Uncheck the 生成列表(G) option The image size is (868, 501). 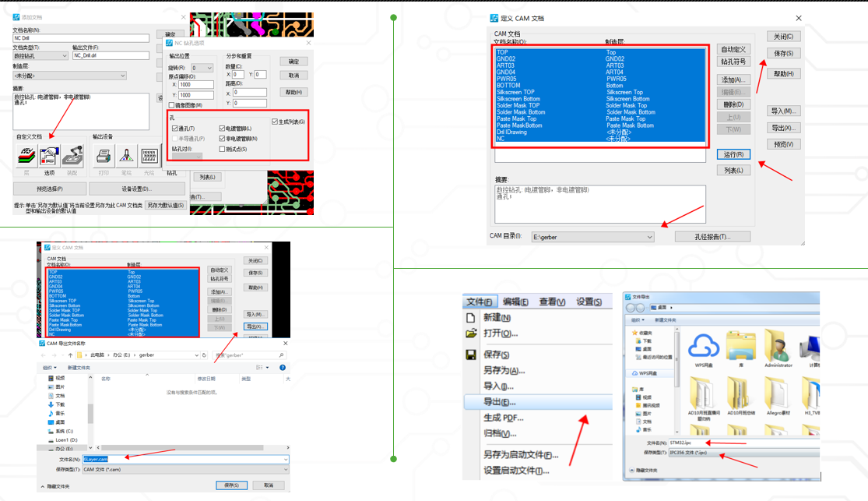click(x=275, y=122)
